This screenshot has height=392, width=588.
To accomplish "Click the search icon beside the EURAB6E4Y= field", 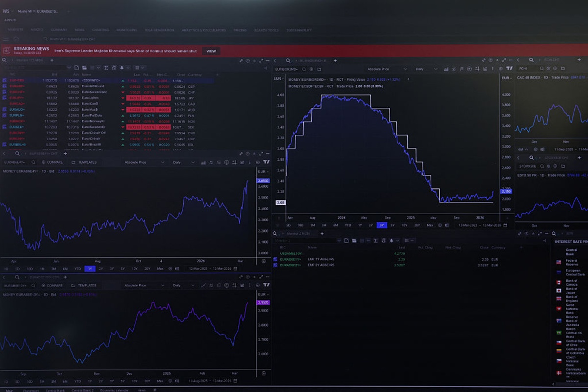I will point(33,162).
